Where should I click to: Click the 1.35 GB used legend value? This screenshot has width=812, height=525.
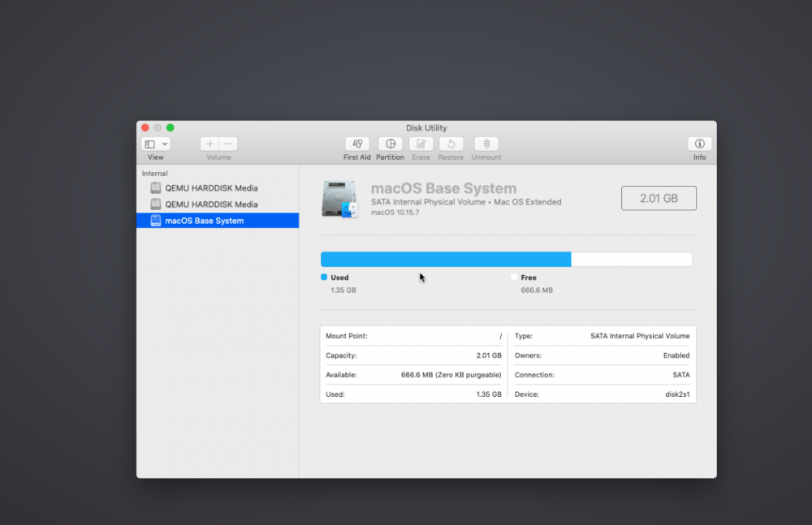point(343,290)
